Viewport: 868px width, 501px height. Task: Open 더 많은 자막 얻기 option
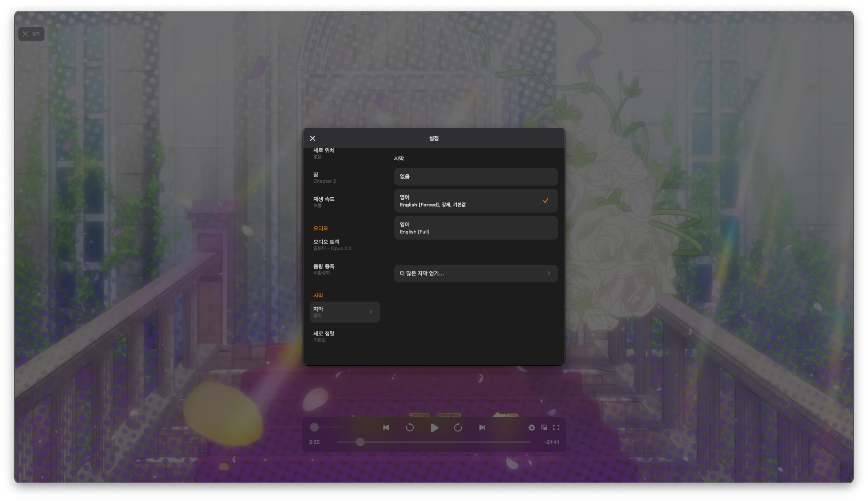(475, 274)
